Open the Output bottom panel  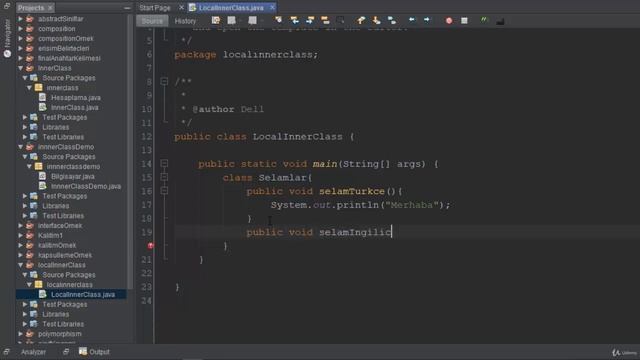coord(94,352)
